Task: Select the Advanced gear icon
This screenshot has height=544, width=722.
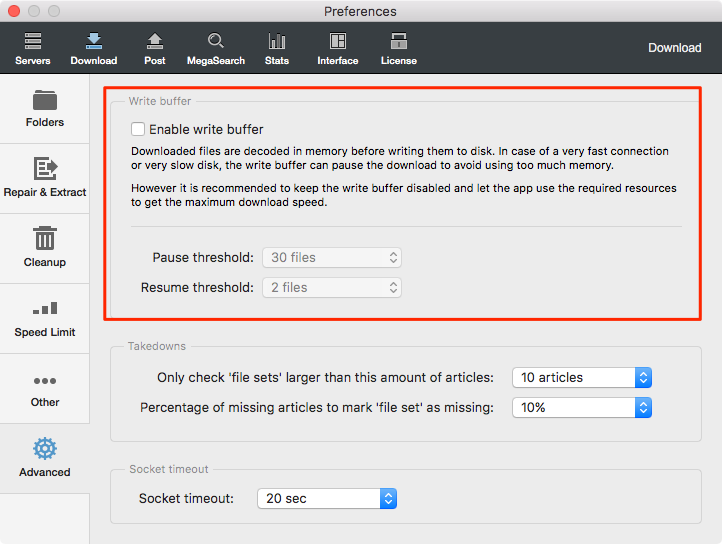Action: (45, 449)
